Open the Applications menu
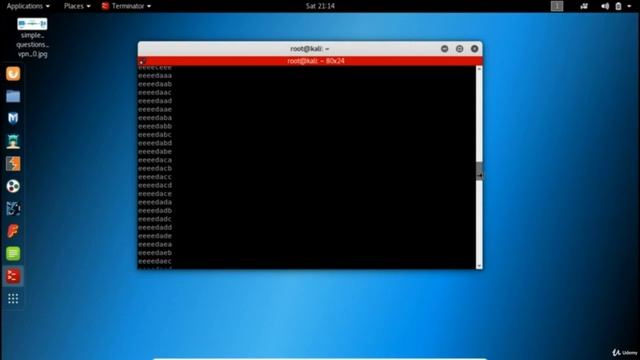This screenshot has height=360, width=640. point(28,6)
